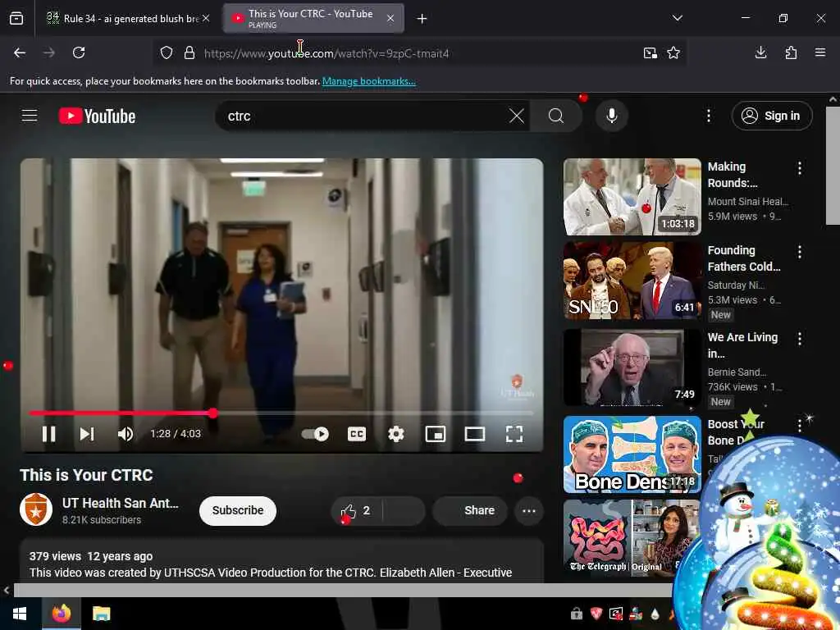
Task: Click the Sign in button
Action: click(772, 116)
